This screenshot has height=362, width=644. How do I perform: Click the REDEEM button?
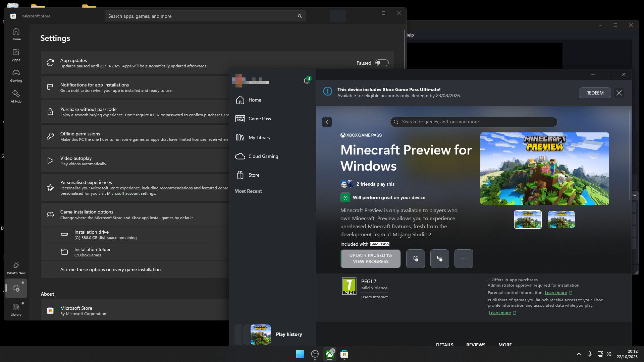595,93
